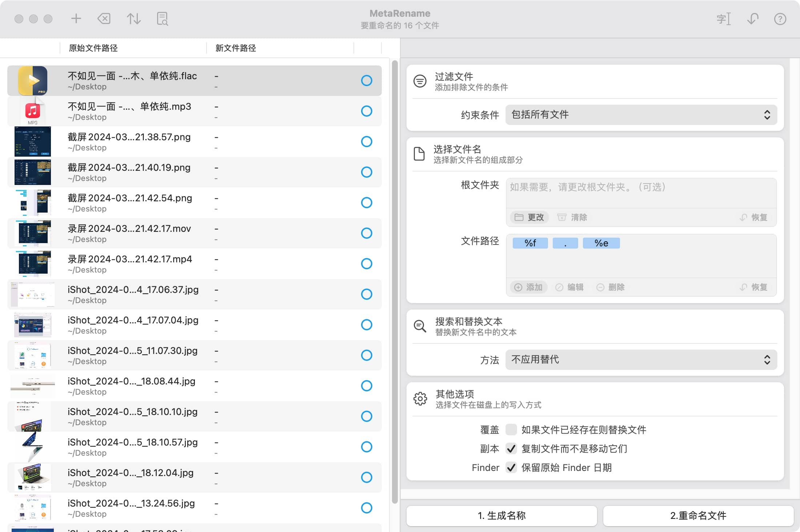Click the undo arrow toolbar icon
This screenshot has width=800, height=532.
752,19
